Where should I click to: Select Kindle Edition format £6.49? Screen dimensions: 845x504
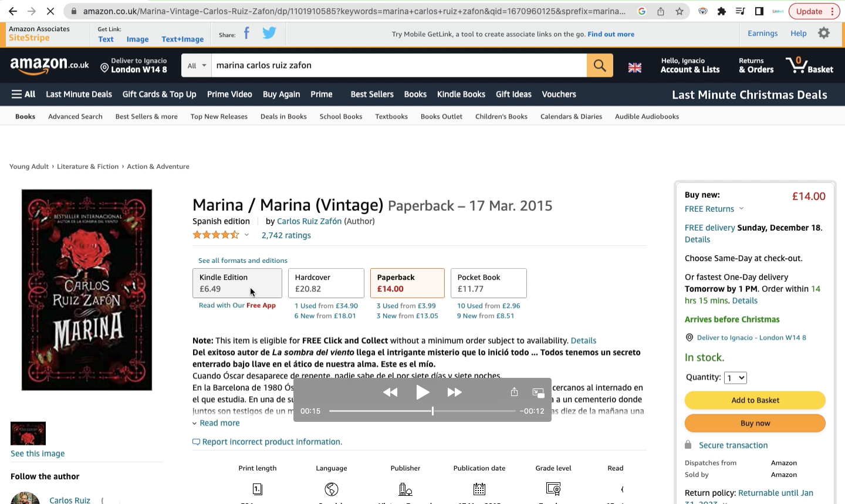click(x=237, y=283)
